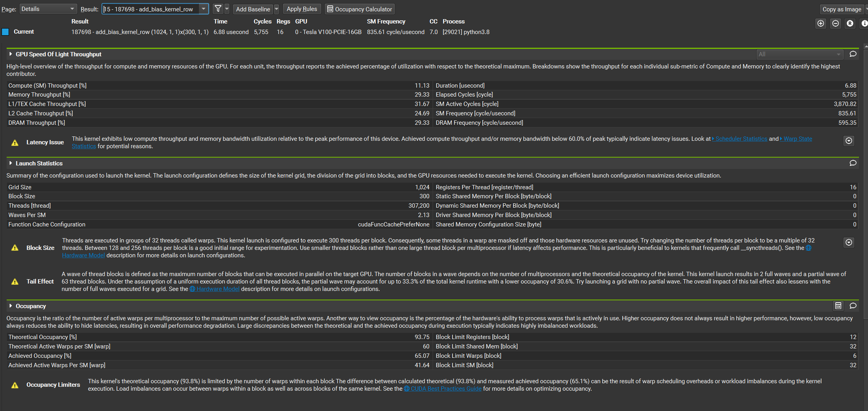
Task: Collapse the Launch Statistics section
Action: 11,163
